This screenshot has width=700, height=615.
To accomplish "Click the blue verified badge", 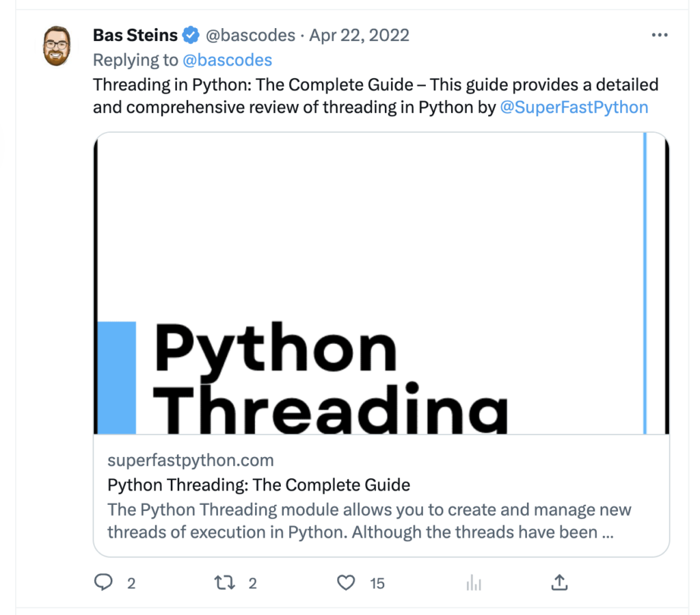I will [x=191, y=36].
